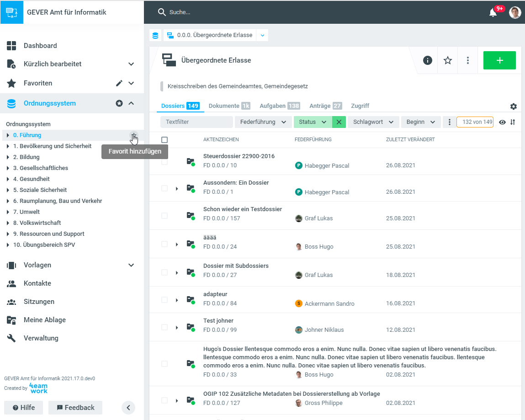This screenshot has width=525, height=420.
Task: Click the info icon for Übergeordnete Erlasse
Action: (x=427, y=60)
